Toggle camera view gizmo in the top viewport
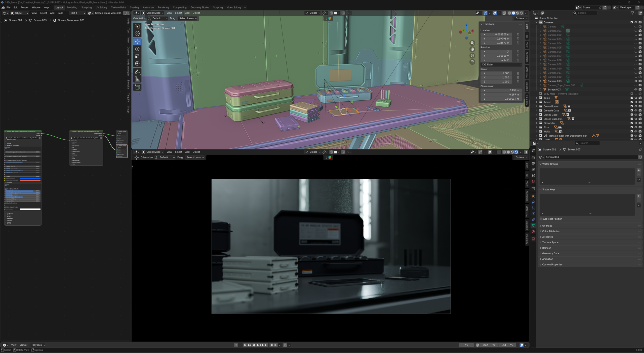 point(472,56)
